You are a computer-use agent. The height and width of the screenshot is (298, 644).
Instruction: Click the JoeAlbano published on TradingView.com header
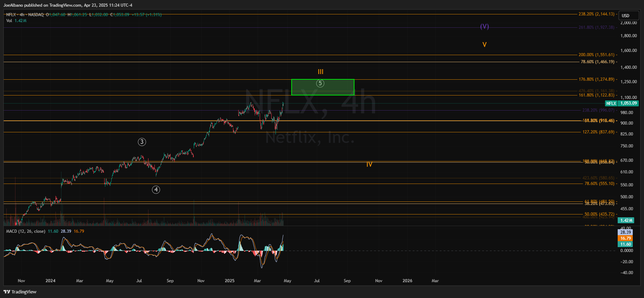(68, 5)
